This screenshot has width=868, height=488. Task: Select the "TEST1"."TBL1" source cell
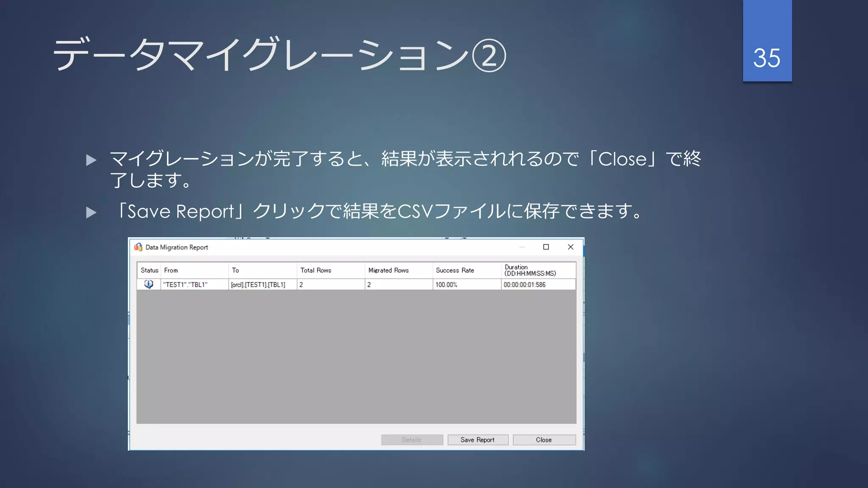195,285
